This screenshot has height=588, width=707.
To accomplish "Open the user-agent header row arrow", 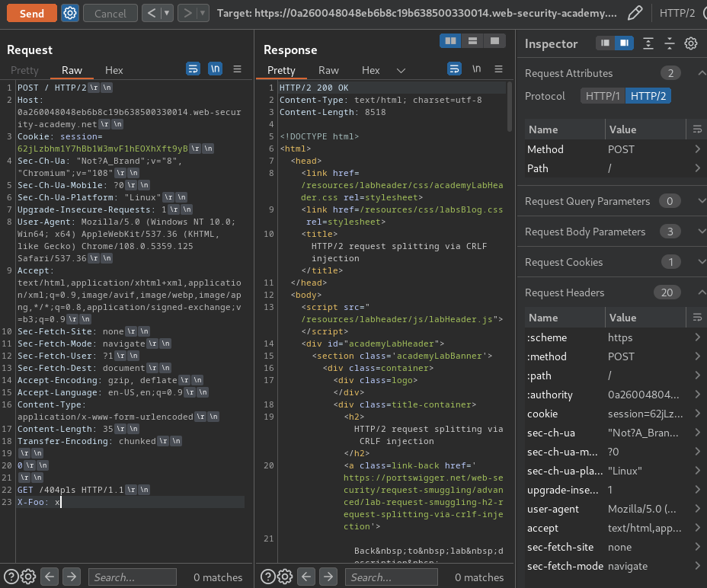I will [697, 509].
